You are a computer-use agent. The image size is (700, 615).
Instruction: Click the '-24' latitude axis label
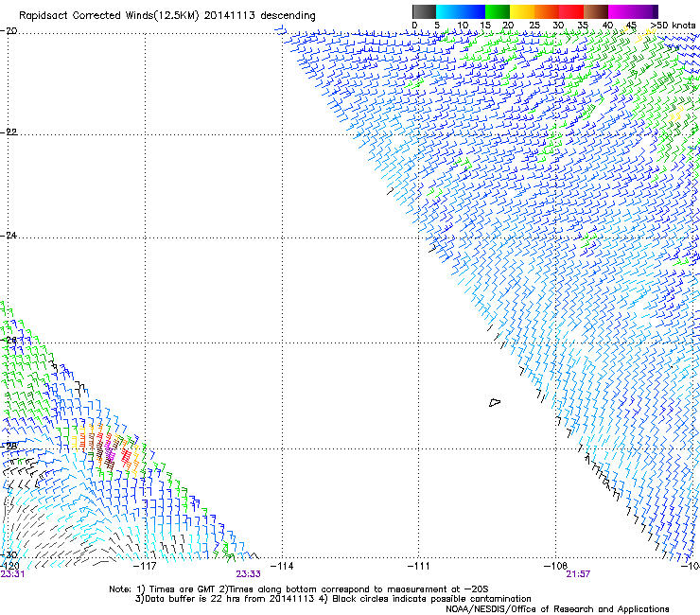tap(9, 235)
